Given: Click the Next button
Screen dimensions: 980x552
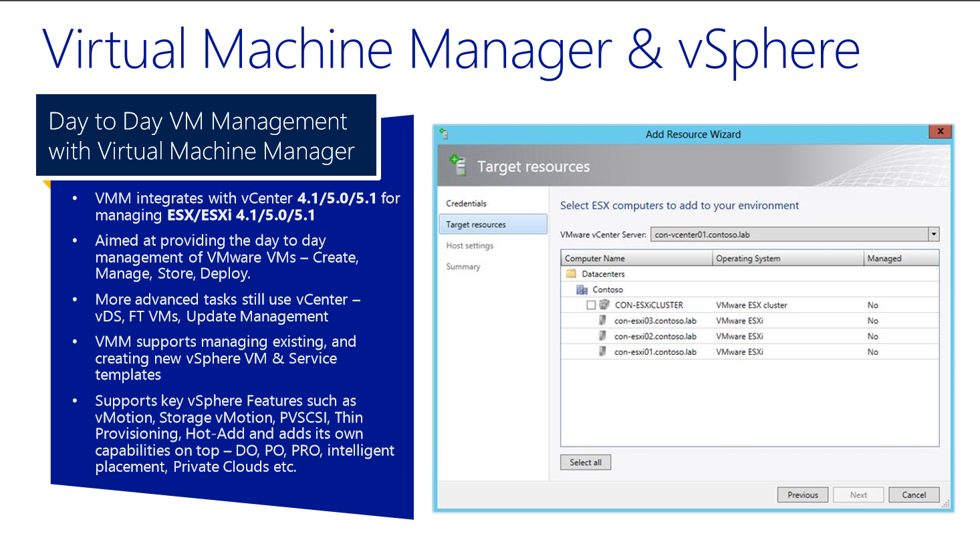Looking at the screenshot, I should coord(858,495).
